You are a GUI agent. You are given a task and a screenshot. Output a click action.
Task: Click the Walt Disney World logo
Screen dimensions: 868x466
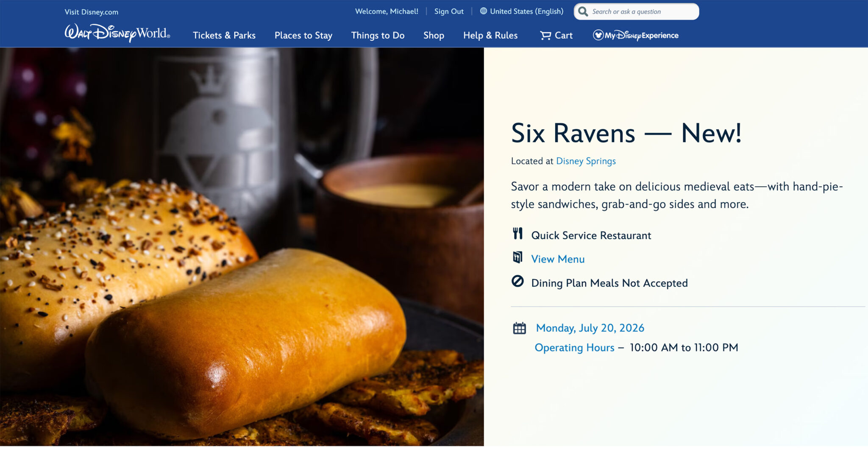[x=117, y=33]
